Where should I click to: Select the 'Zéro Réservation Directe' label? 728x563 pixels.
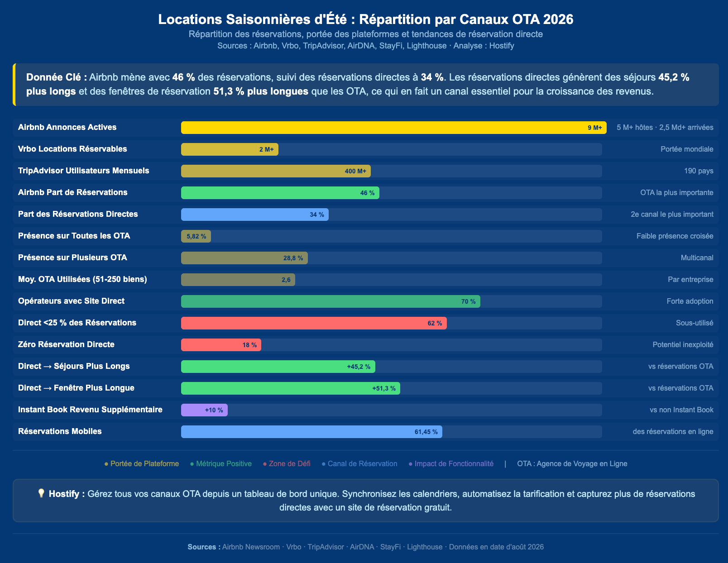pos(66,344)
